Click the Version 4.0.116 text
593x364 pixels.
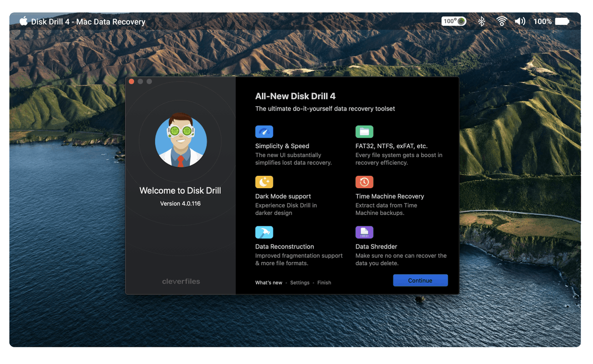pos(180,203)
